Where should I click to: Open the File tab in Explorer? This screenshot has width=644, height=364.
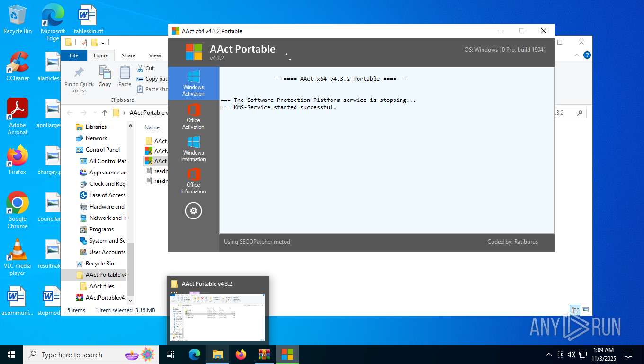[x=74, y=55]
